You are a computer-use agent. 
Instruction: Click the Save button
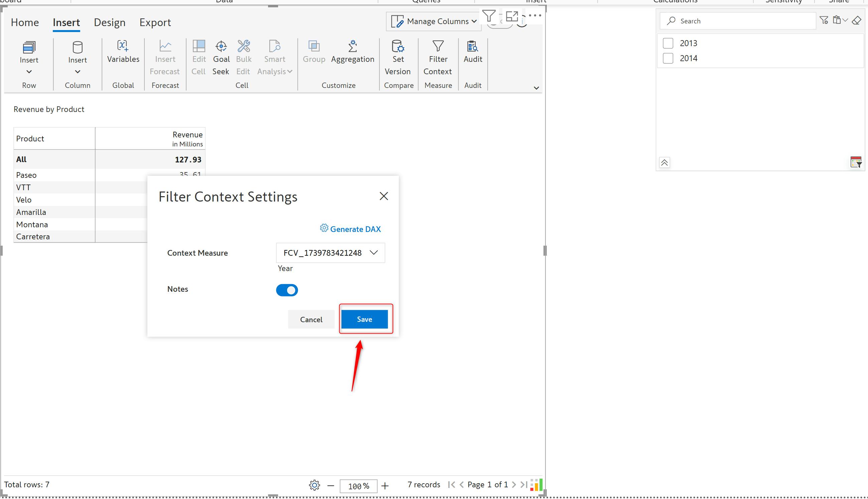(364, 319)
